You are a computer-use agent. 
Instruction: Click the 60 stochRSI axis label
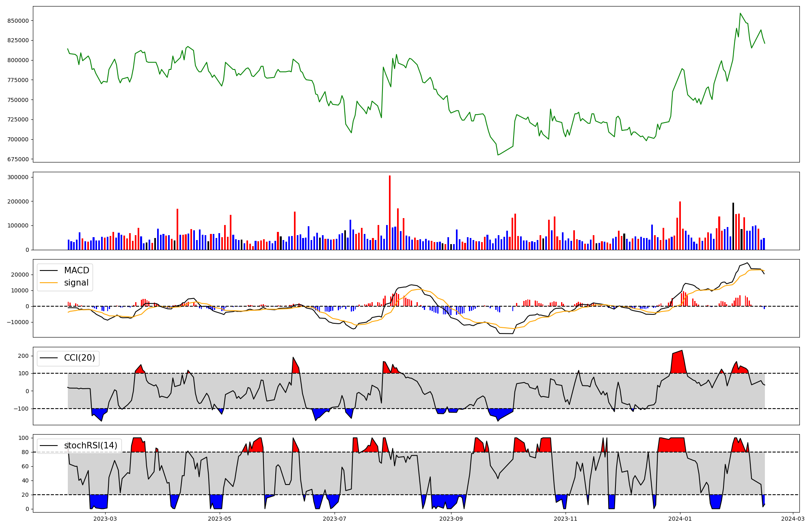[x=26, y=466]
